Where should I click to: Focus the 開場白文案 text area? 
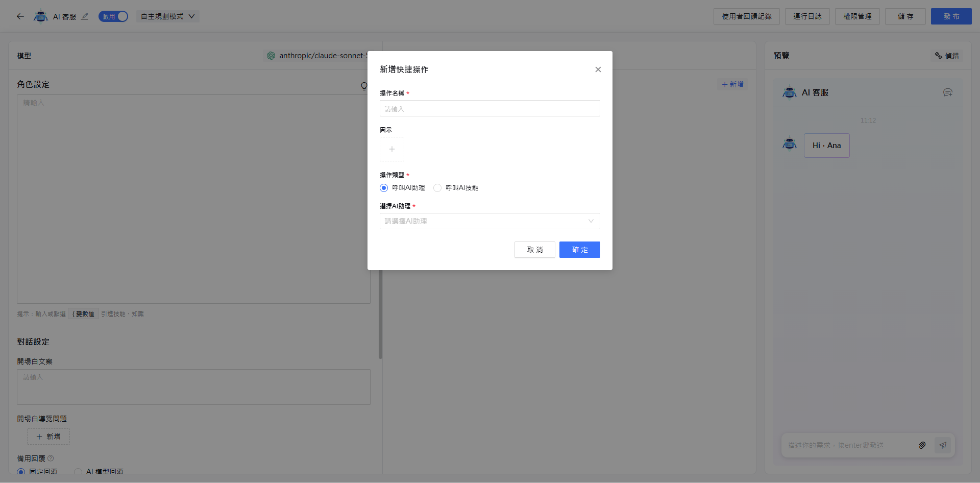tap(193, 387)
